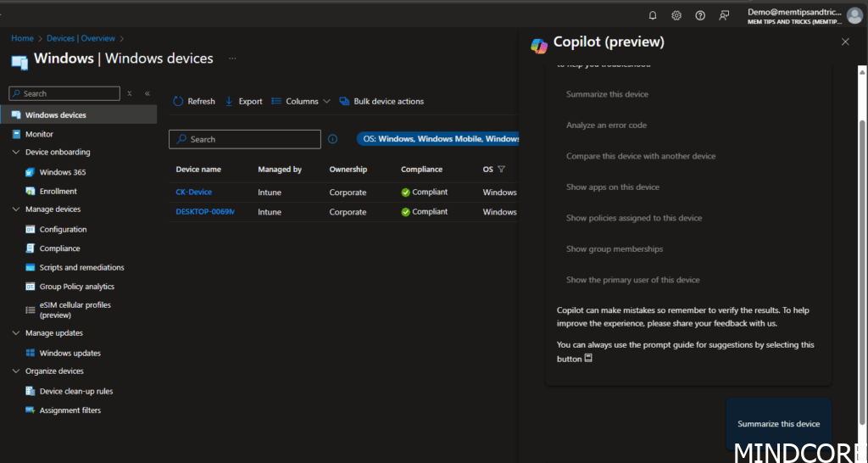Click the Bulk device actions icon
868x463 pixels.
point(344,102)
